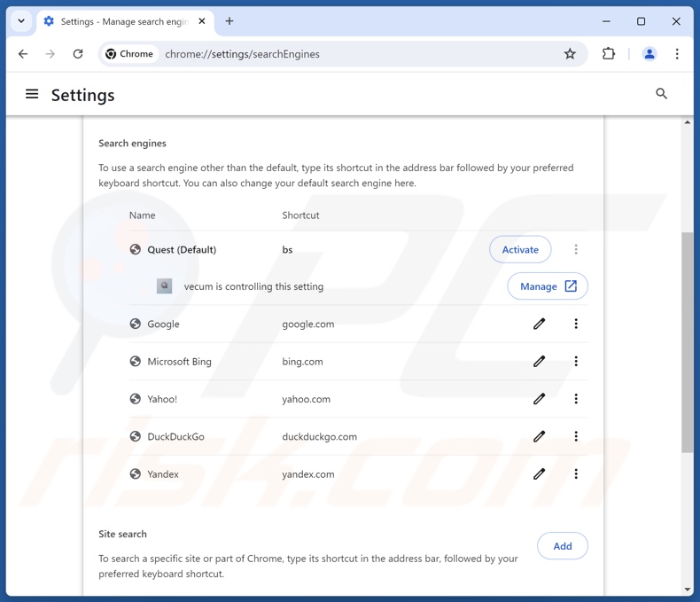This screenshot has width=700, height=602.
Task: Edit the Microsoft Bing entry
Action: click(x=540, y=362)
